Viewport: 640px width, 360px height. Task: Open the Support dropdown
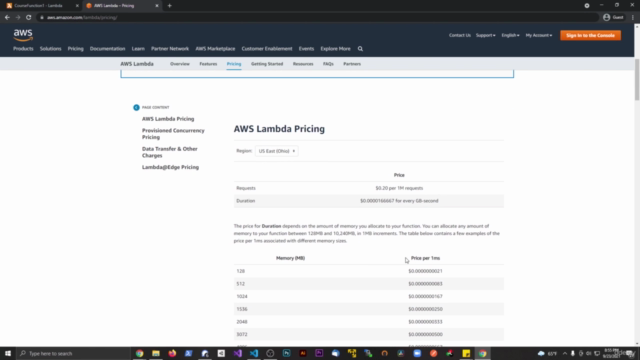point(485,35)
